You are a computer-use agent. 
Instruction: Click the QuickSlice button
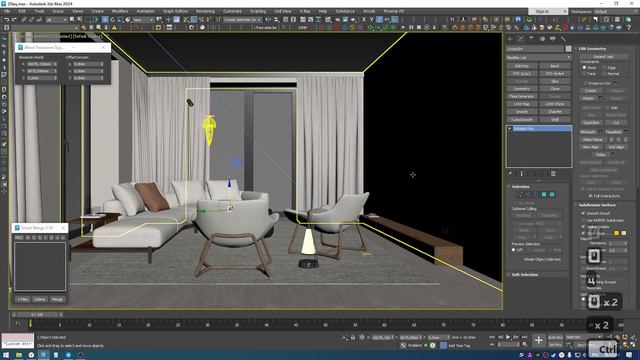click(x=591, y=122)
